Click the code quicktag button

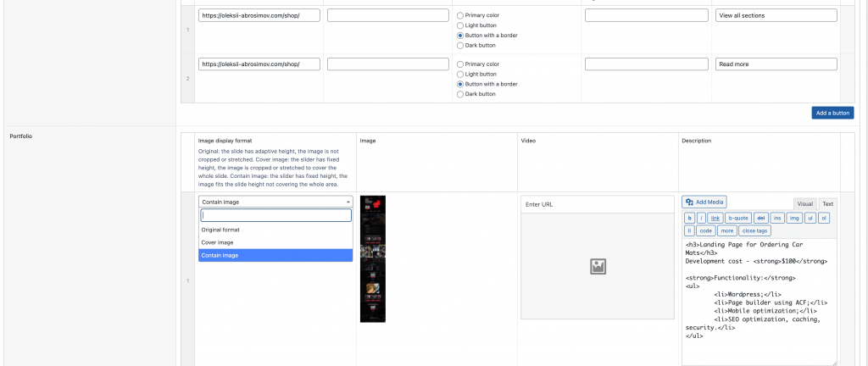pos(706,230)
